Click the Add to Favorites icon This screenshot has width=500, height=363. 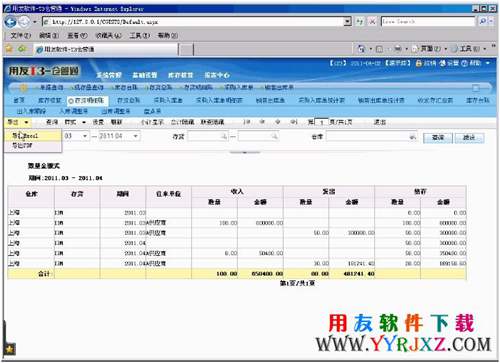tap(22, 49)
